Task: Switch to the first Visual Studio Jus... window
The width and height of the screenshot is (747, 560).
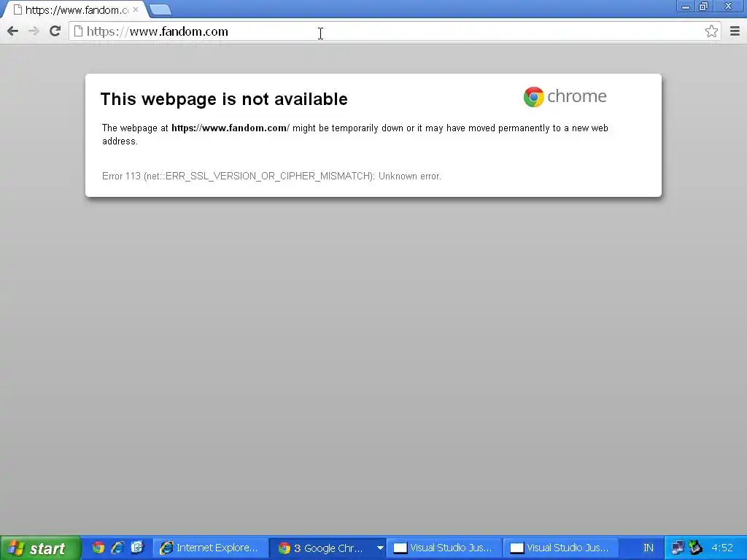Action: point(444,548)
